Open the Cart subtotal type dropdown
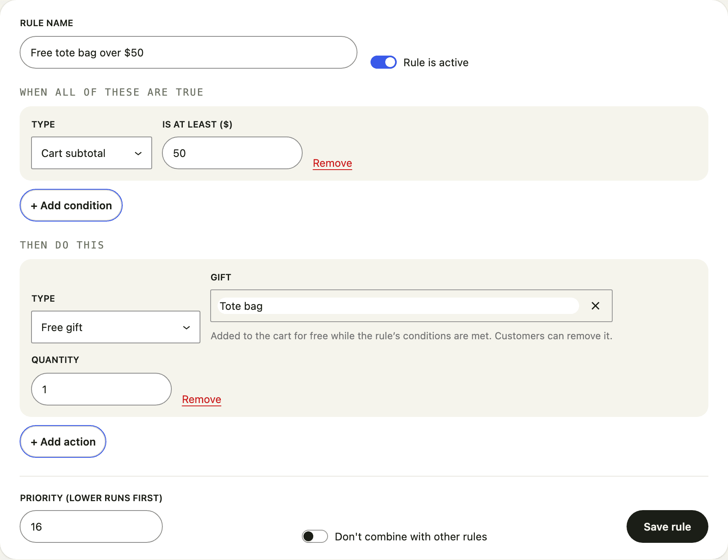Screen dimensions: 728x560 pos(92,153)
